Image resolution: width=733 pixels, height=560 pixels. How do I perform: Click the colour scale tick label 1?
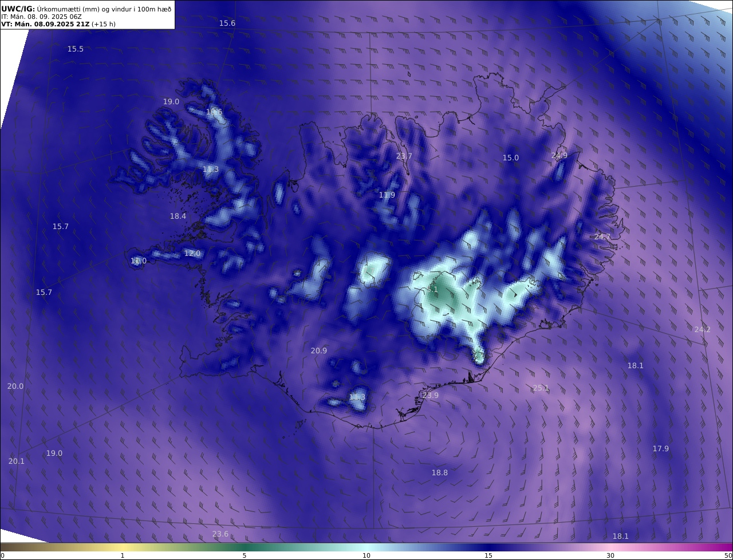tap(123, 555)
